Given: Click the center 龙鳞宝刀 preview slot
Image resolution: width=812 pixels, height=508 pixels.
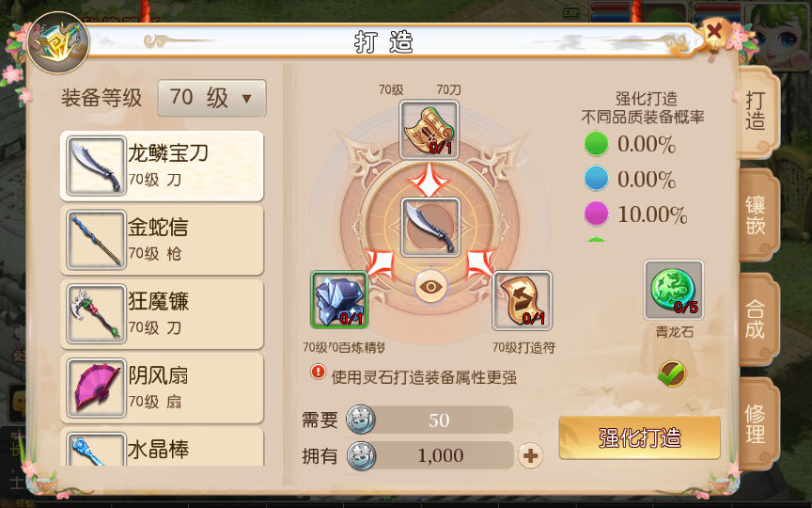Looking at the screenshot, I should tap(429, 227).
